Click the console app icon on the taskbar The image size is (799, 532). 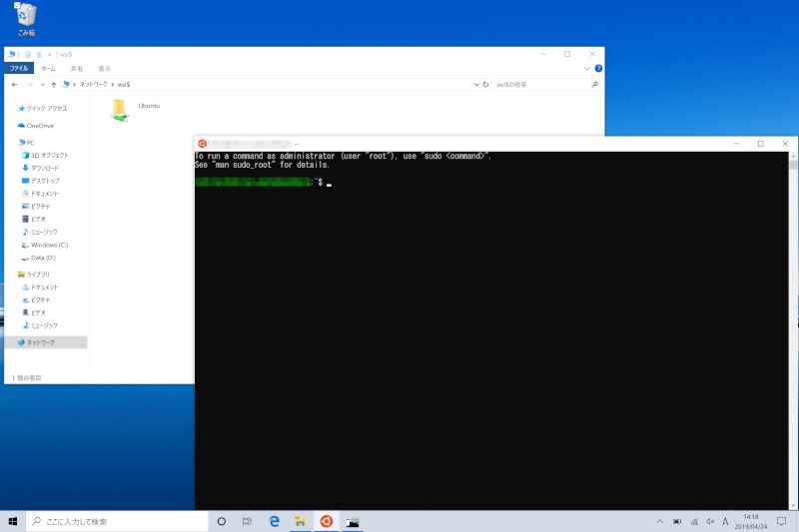pyautogui.click(x=353, y=521)
